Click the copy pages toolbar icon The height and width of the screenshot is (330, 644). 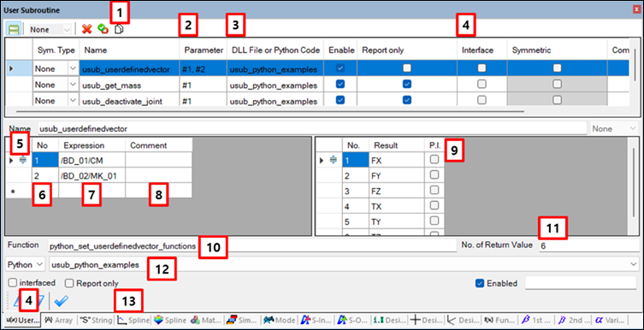click(x=119, y=29)
